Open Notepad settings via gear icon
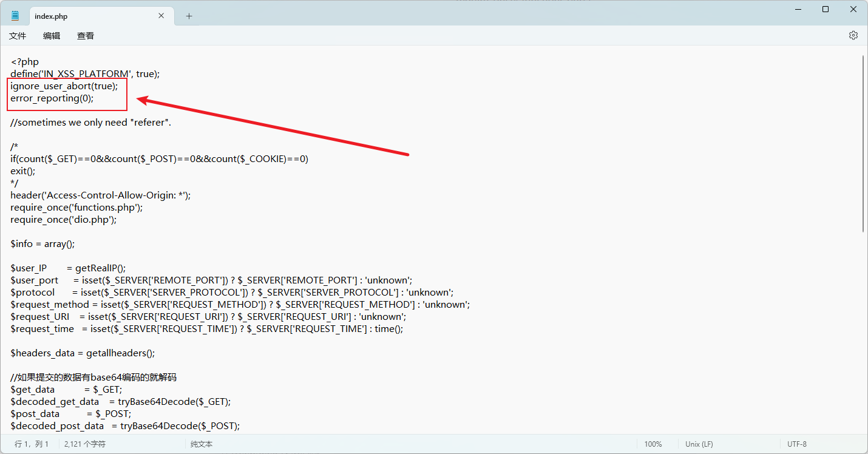Screen dimensions: 868x454 [853, 35]
